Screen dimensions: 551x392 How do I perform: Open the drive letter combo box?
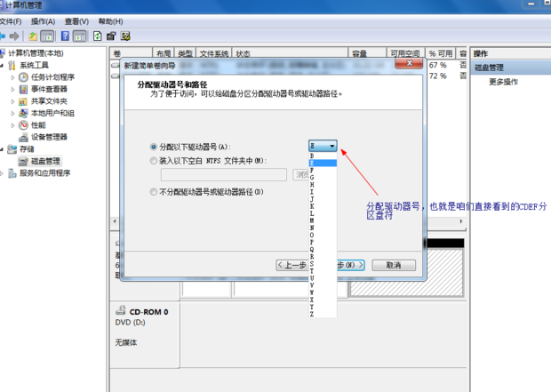pyautogui.click(x=323, y=146)
